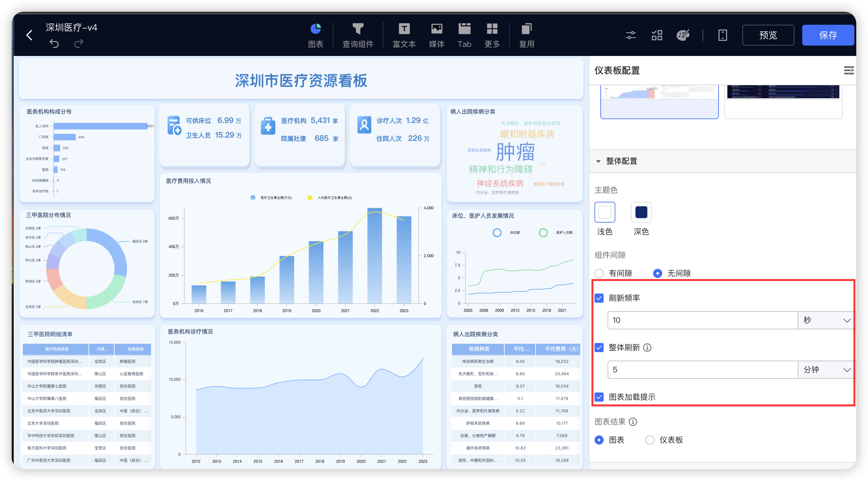Click the 三甲医院明细清单 panel title
Image resolution: width=868 pixels, height=481 pixels.
(x=50, y=334)
